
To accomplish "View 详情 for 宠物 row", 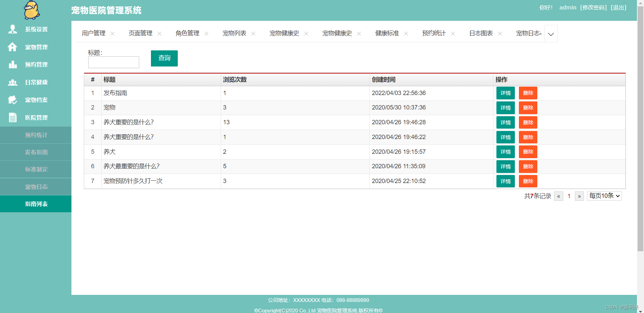I will 505,108.
